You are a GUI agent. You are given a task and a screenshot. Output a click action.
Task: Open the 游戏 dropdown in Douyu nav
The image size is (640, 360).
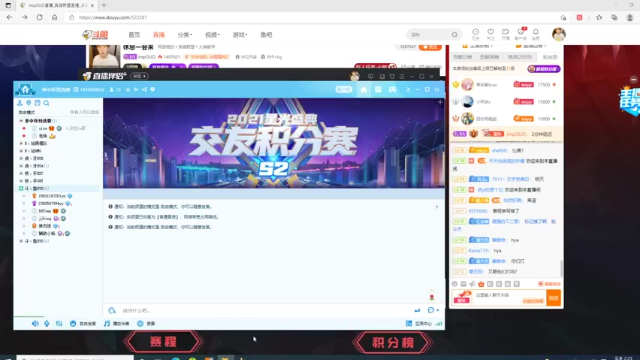pos(240,35)
